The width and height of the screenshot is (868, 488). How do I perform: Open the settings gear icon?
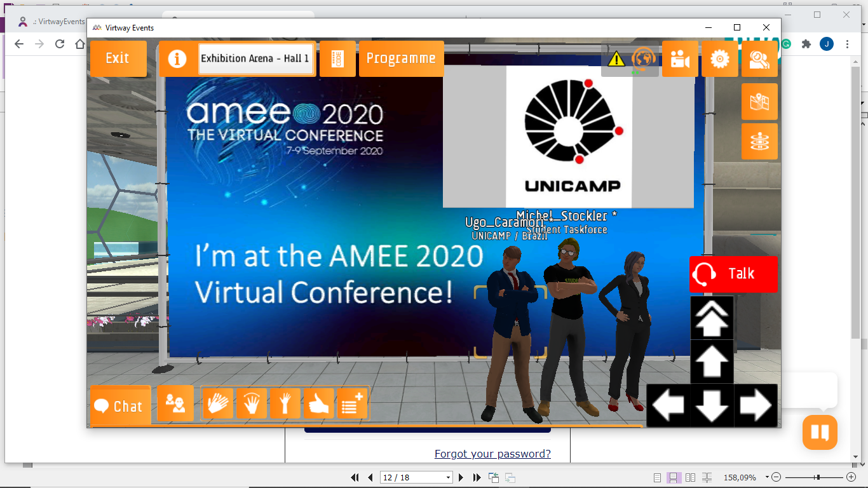tap(720, 59)
